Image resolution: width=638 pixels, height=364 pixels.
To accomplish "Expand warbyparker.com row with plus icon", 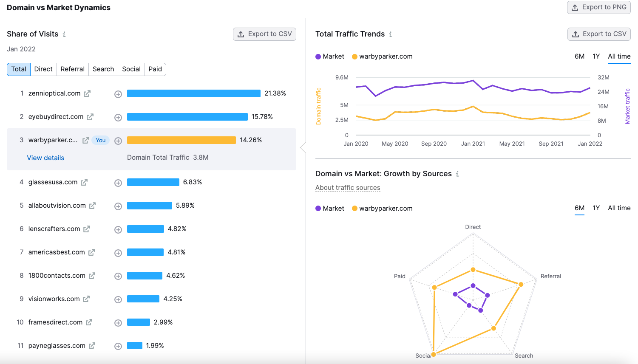I will click(118, 141).
